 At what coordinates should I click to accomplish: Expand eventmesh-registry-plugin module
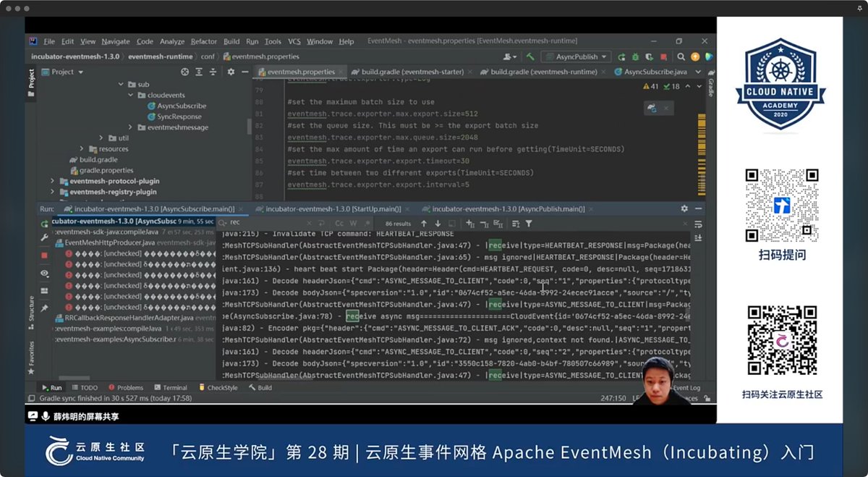(x=53, y=192)
